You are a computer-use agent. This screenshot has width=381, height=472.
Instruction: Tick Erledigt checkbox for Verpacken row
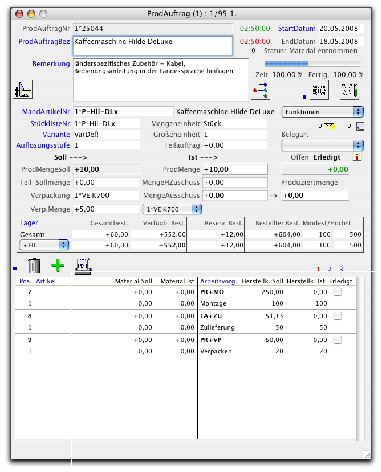pos(338,340)
